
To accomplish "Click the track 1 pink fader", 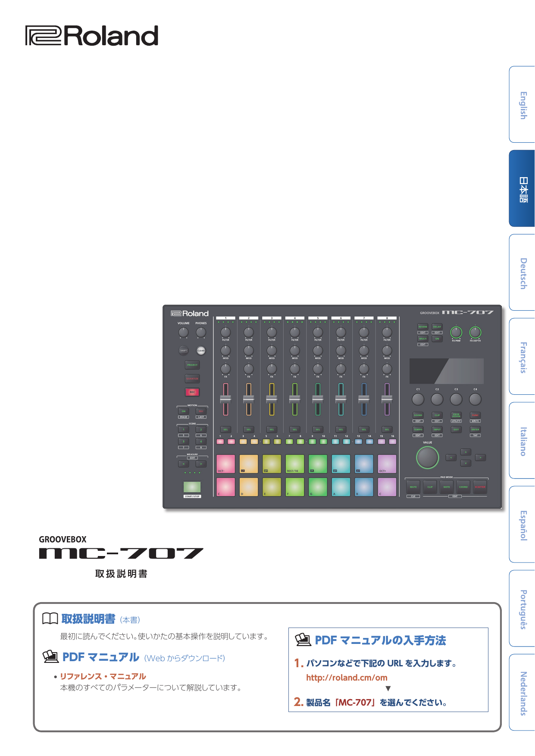I will pos(225,400).
